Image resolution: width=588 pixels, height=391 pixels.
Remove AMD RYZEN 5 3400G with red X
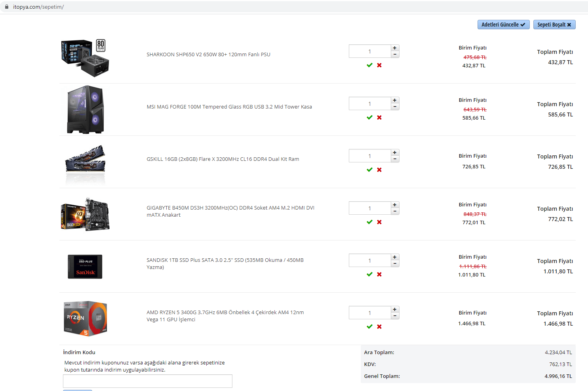click(x=379, y=326)
